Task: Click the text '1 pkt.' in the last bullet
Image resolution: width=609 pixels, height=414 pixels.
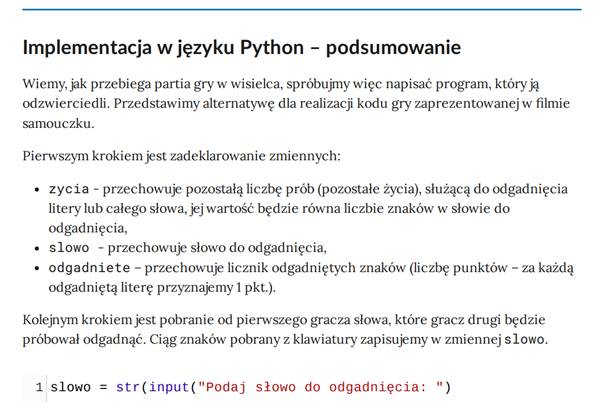Action: [252, 288]
